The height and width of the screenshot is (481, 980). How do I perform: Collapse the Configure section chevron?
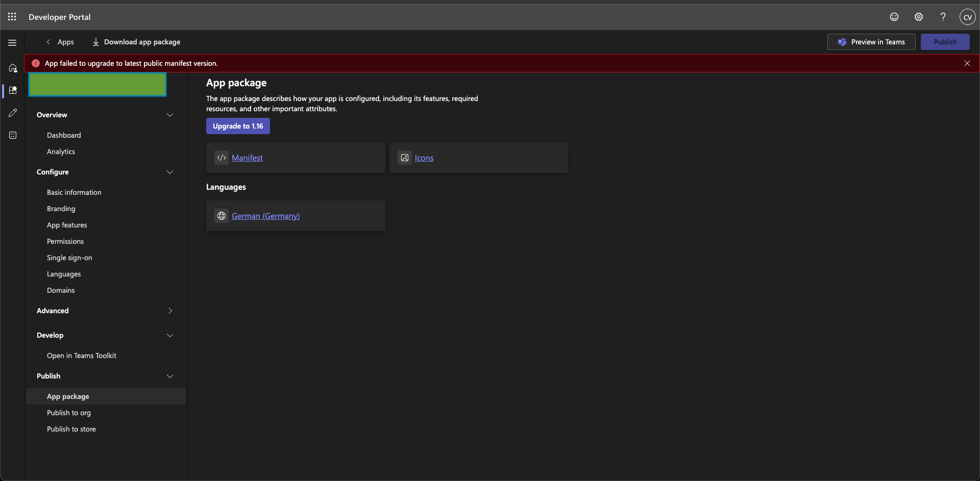pos(170,172)
